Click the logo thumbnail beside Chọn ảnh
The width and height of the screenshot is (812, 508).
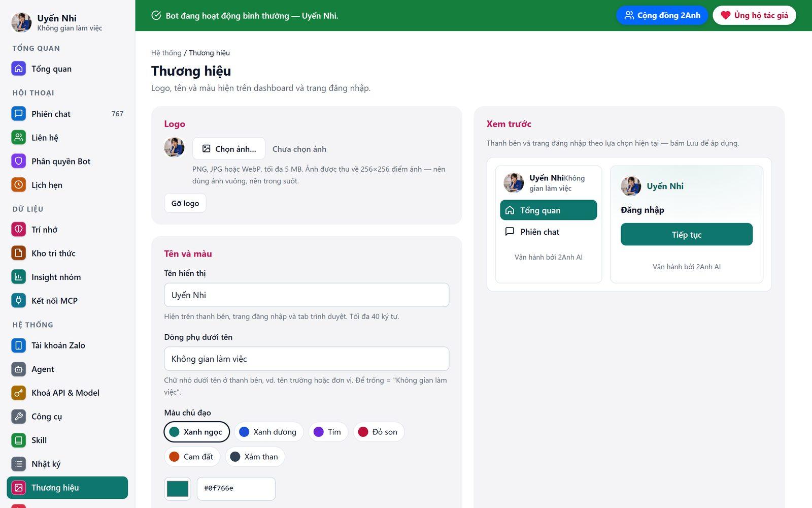[x=174, y=148]
